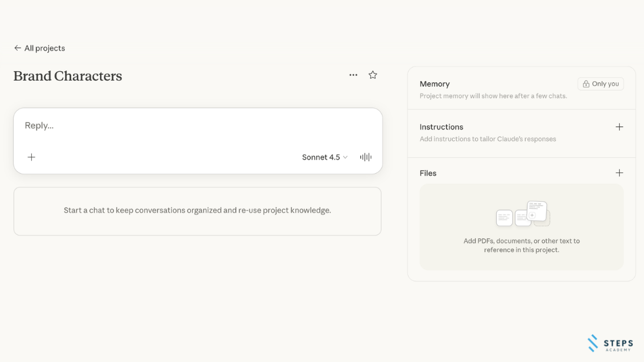Click into the Reply text field
644x362 pixels.
click(177, 125)
